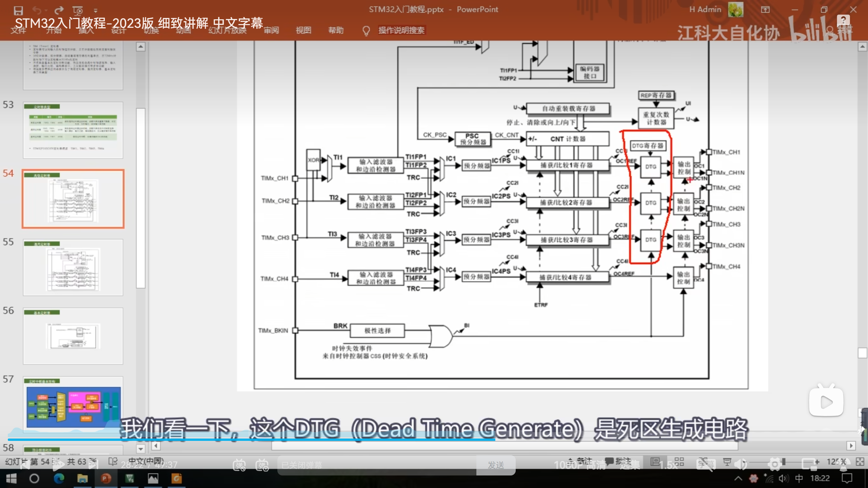Open the 视图 ribbon tab
Image resolution: width=868 pixels, height=488 pixels.
303,30
